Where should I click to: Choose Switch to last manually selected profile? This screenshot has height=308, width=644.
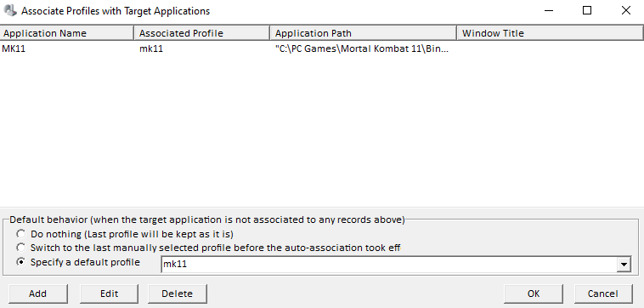(x=20, y=248)
